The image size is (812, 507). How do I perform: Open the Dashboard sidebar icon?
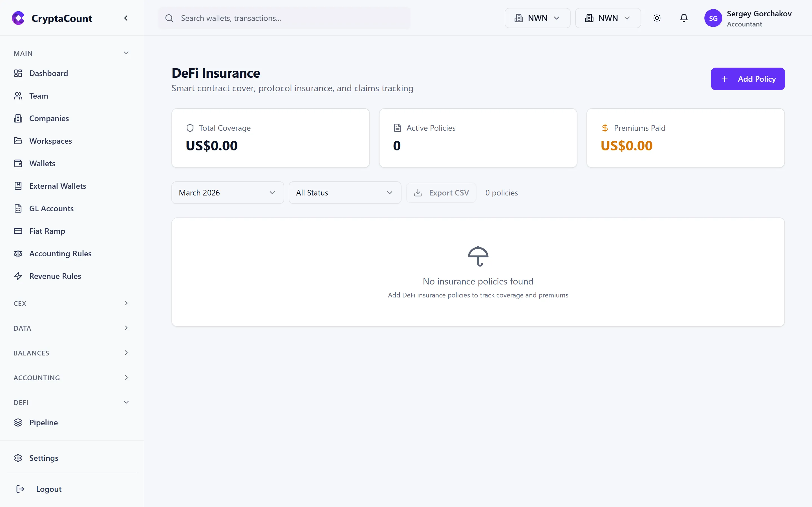click(x=18, y=73)
